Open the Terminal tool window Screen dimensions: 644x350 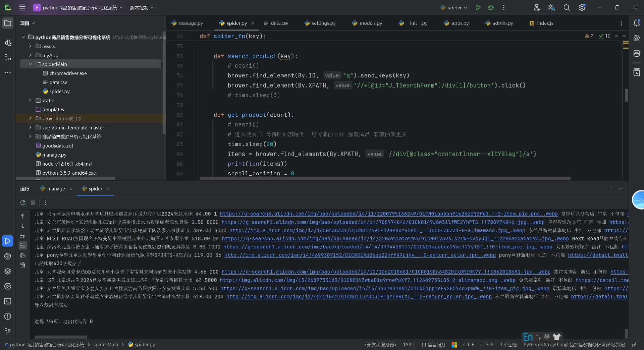(7, 301)
